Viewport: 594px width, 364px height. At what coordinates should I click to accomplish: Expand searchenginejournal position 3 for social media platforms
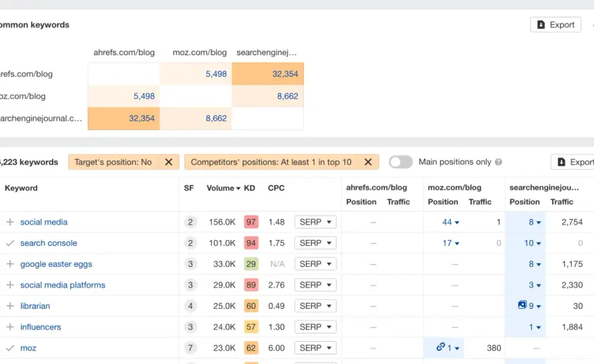click(x=535, y=285)
